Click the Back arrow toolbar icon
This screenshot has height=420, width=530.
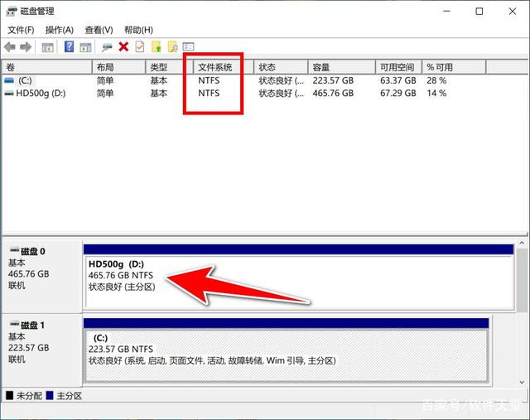tap(10, 47)
